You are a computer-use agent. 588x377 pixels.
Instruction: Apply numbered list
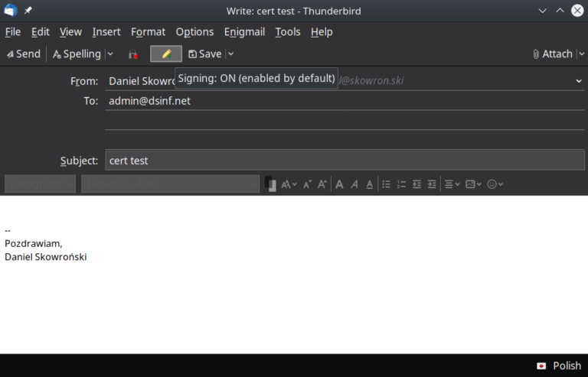[401, 184]
